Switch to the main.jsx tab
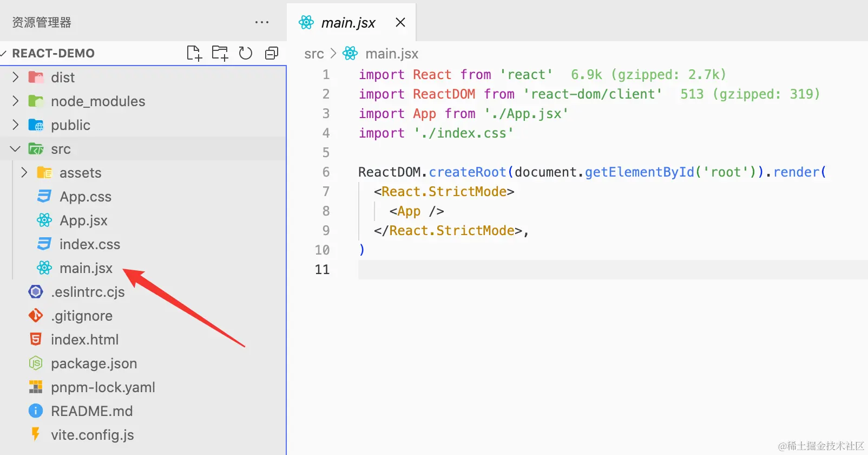This screenshot has height=455, width=868. pyautogui.click(x=351, y=22)
